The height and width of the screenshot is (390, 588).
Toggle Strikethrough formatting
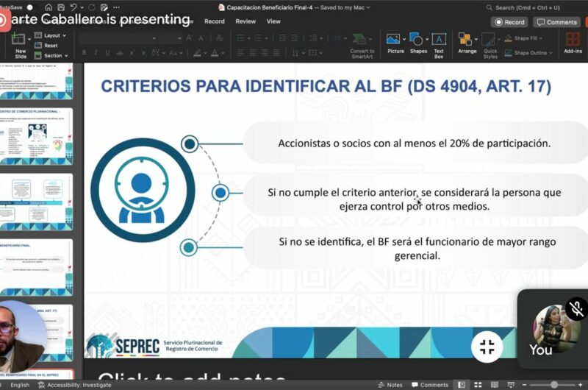(120, 53)
